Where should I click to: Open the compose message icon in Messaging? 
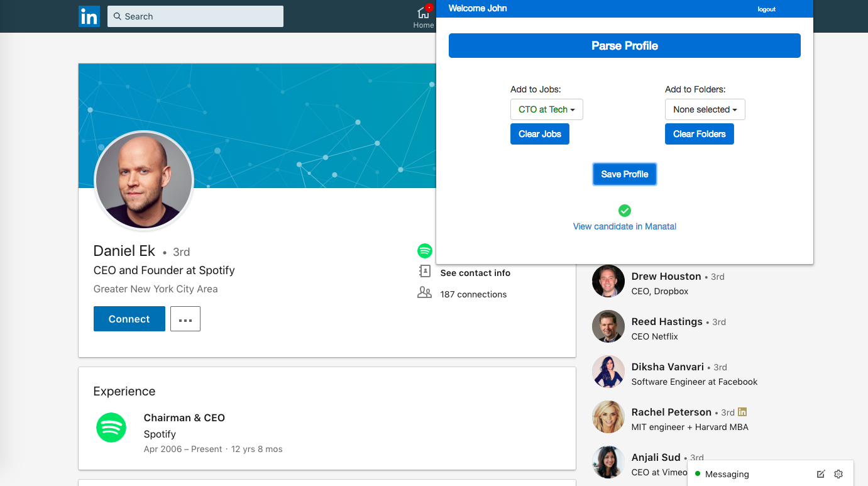coord(821,474)
